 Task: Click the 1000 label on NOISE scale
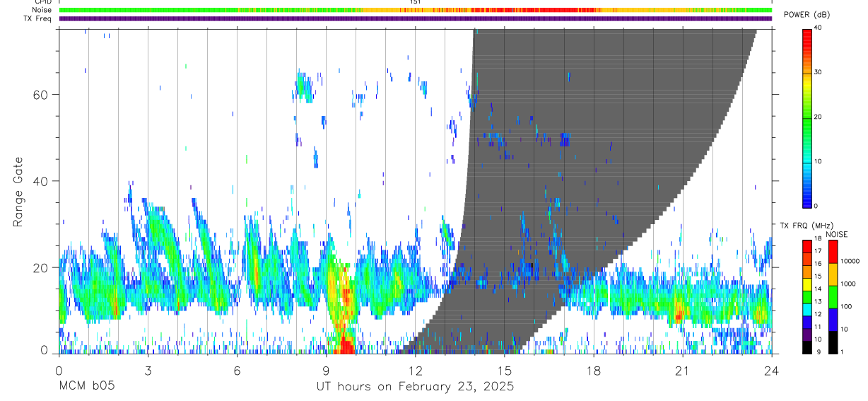click(x=848, y=283)
